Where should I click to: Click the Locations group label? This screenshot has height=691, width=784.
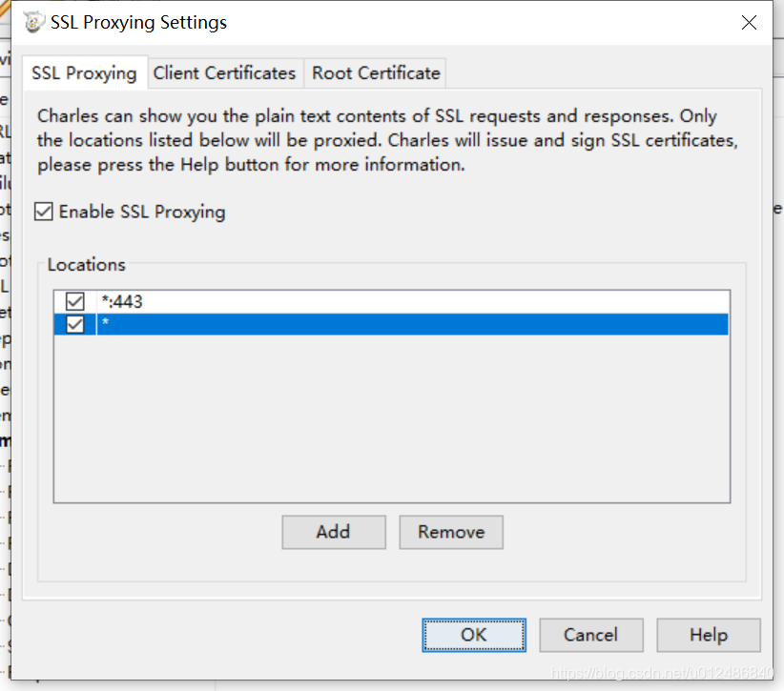(x=86, y=265)
